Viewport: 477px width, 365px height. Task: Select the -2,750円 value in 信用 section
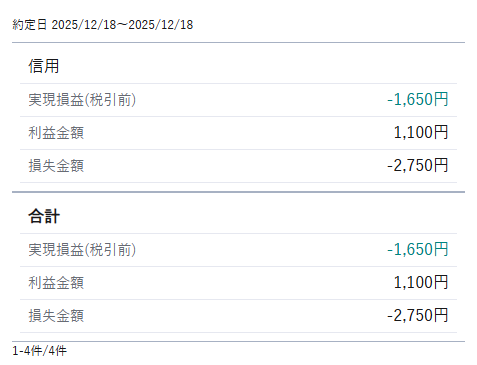418,165
